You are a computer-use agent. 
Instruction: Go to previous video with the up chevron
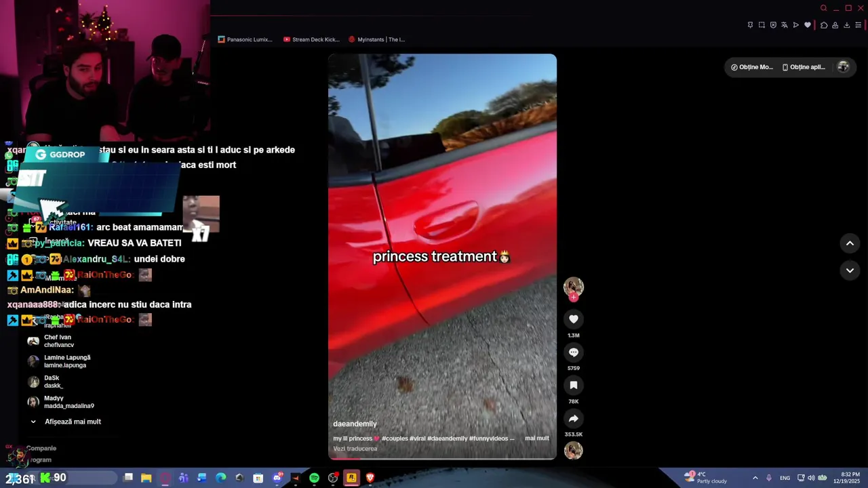[850, 243]
